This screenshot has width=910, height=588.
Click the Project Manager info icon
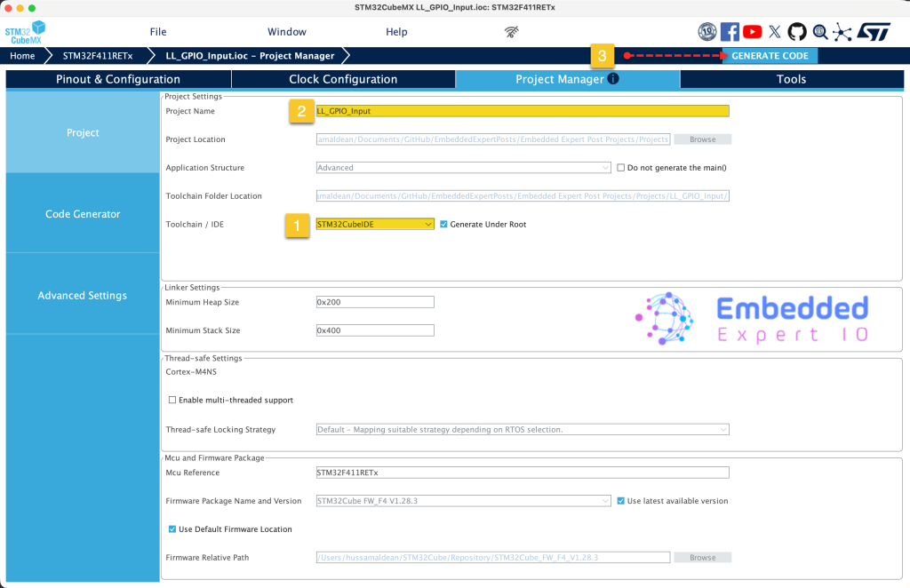click(x=613, y=79)
